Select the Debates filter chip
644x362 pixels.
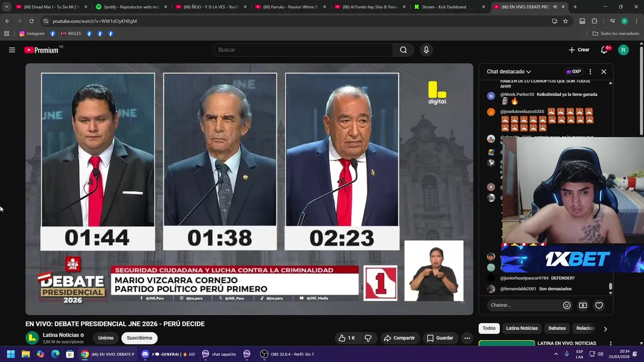point(557,328)
